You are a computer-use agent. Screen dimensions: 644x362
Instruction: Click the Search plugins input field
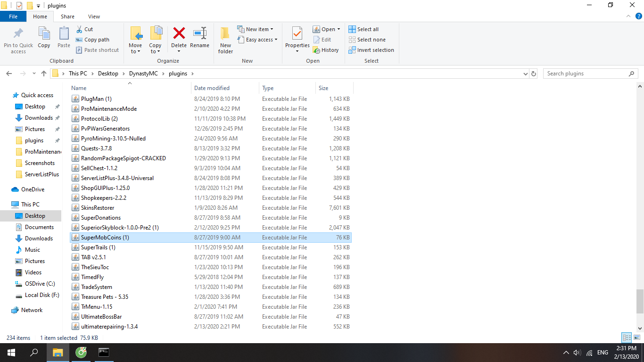tap(585, 74)
